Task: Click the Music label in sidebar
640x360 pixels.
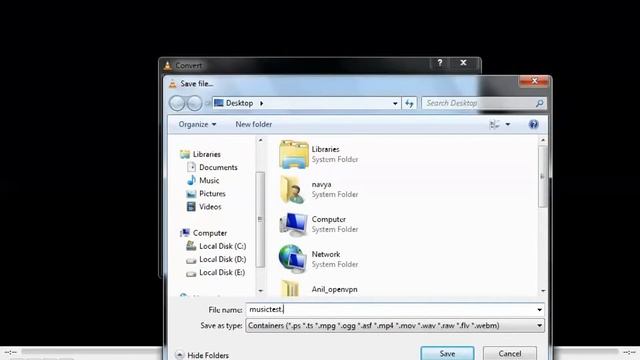Action: coord(209,180)
